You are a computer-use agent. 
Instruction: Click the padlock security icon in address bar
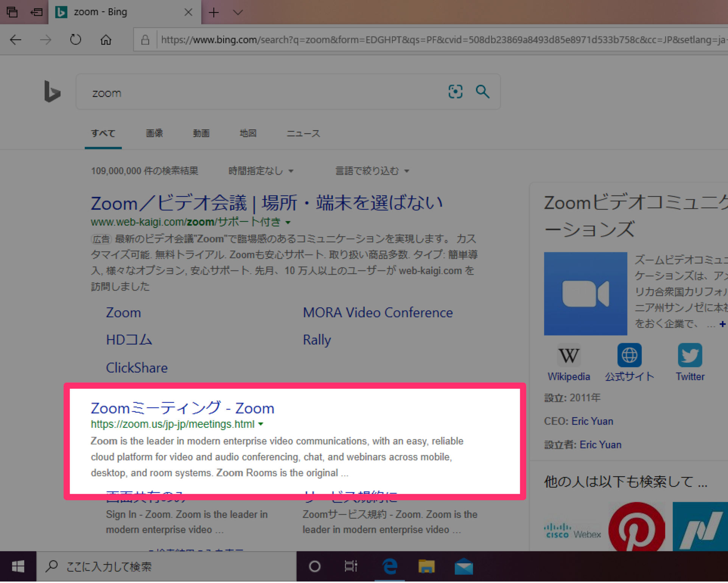145,39
